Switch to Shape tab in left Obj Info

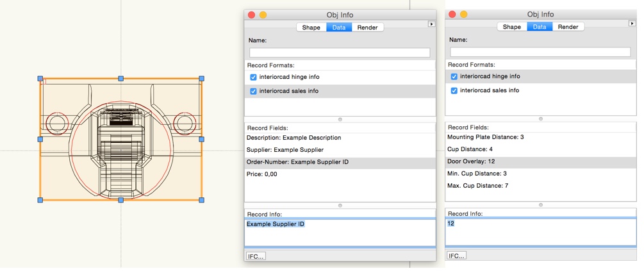[x=311, y=28]
